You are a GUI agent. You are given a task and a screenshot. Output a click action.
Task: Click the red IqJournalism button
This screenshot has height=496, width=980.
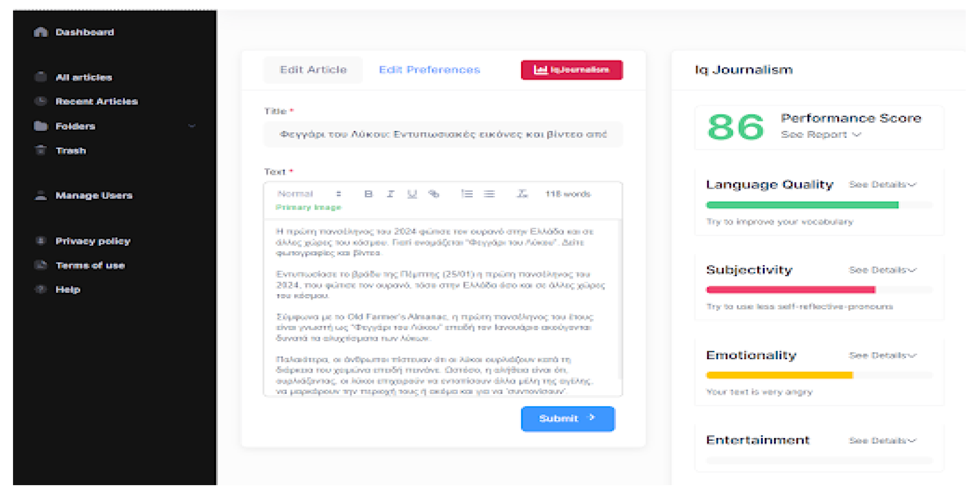click(x=572, y=70)
